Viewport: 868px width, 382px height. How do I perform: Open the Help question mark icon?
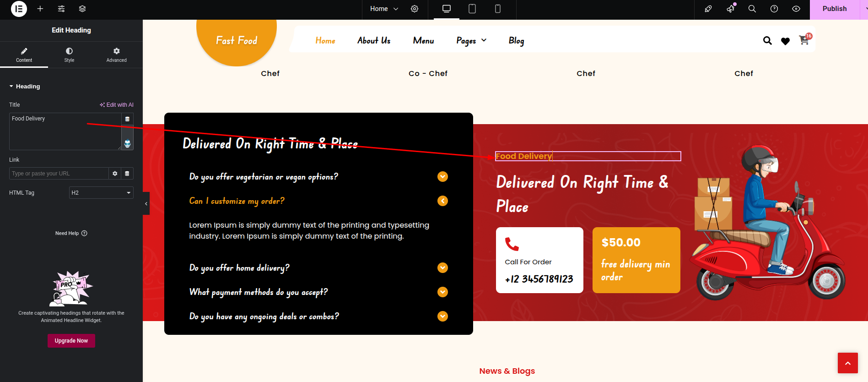point(774,9)
